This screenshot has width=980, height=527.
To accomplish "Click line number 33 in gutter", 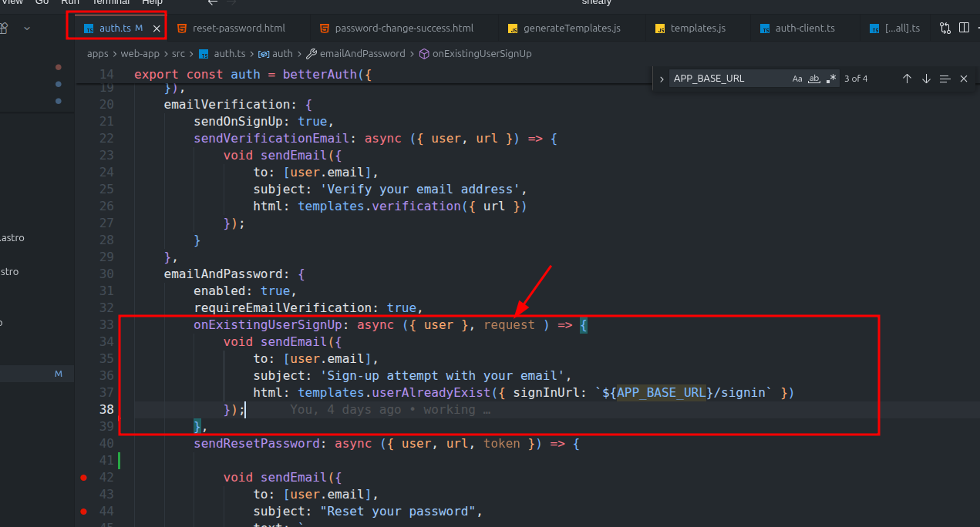I will [106, 325].
